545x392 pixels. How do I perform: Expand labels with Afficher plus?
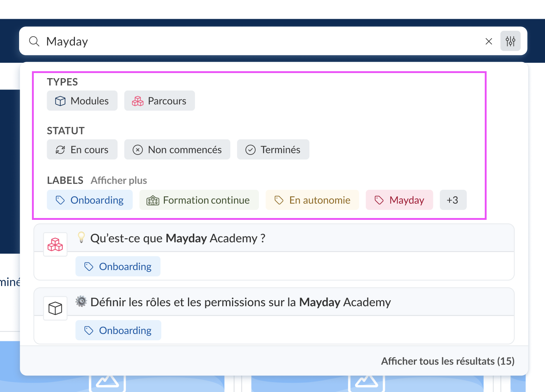tap(119, 181)
